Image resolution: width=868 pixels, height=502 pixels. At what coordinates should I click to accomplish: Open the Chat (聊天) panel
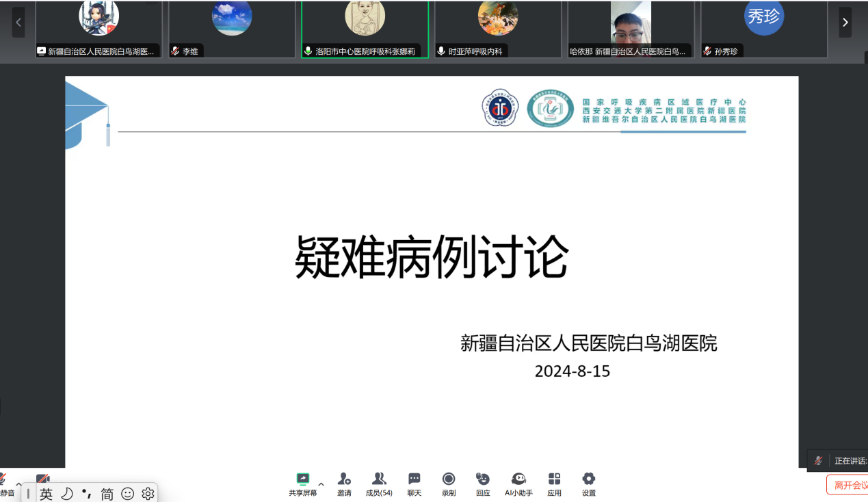[414, 479]
